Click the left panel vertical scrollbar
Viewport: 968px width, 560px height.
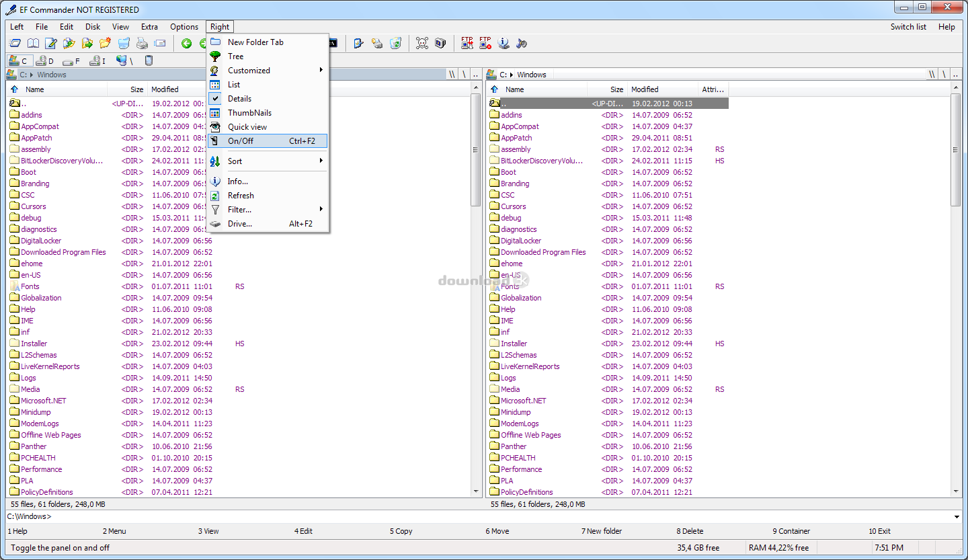(x=476, y=290)
